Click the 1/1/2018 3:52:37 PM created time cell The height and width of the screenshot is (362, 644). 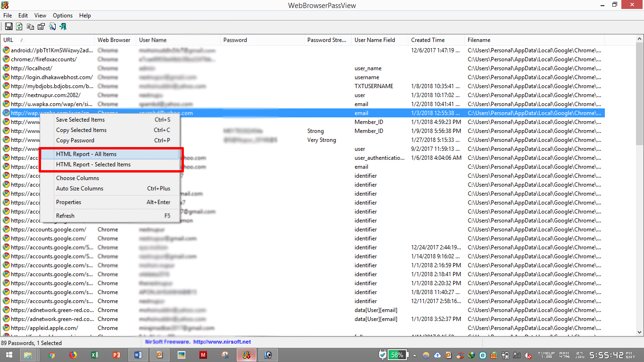[436, 319]
